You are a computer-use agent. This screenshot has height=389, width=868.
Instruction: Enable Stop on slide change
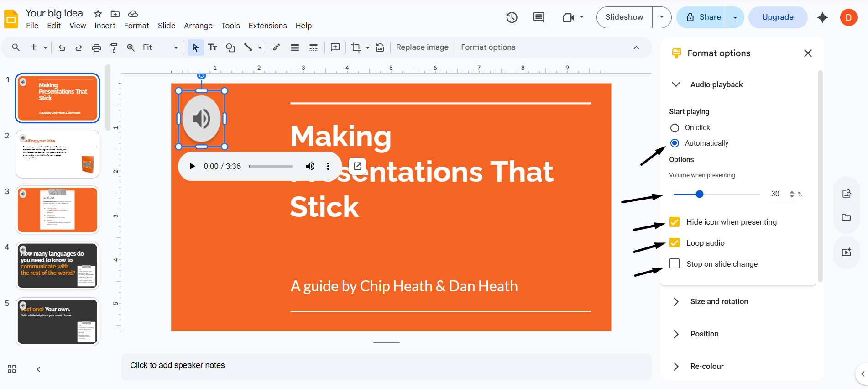(675, 264)
